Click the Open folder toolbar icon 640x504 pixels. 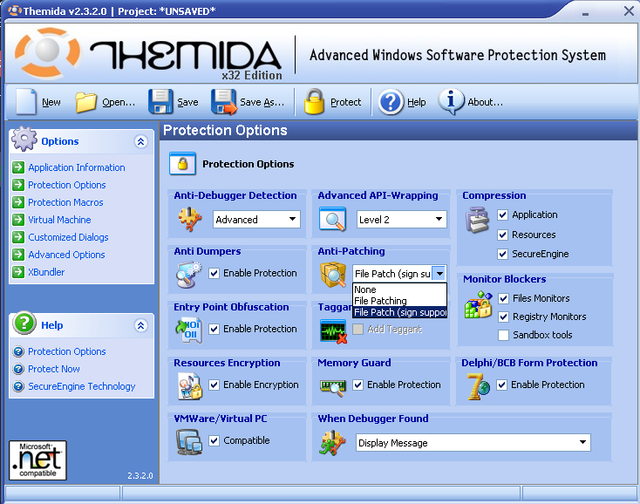[x=86, y=102]
